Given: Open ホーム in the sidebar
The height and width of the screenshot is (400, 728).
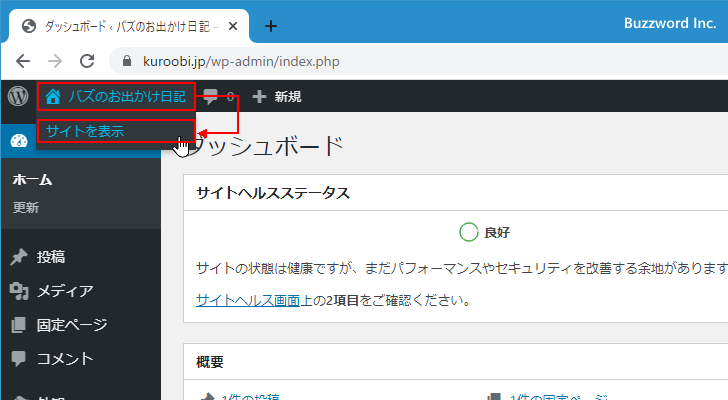Looking at the screenshot, I should [x=32, y=180].
